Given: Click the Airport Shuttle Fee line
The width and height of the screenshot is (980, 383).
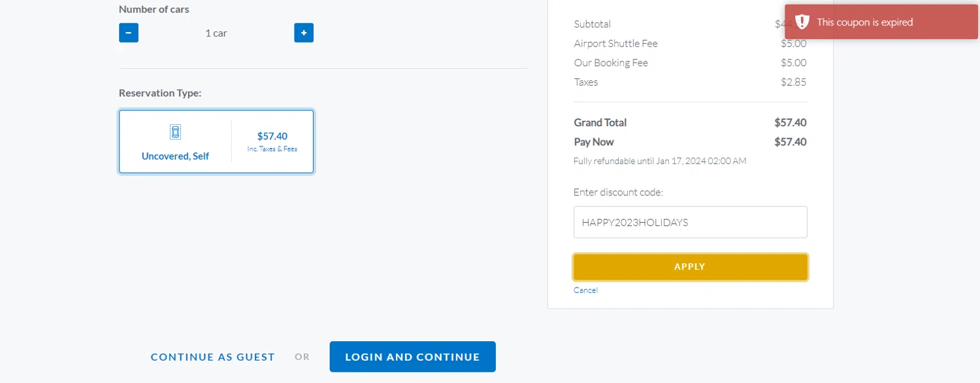Looking at the screenshot, I should pos(615,44).
